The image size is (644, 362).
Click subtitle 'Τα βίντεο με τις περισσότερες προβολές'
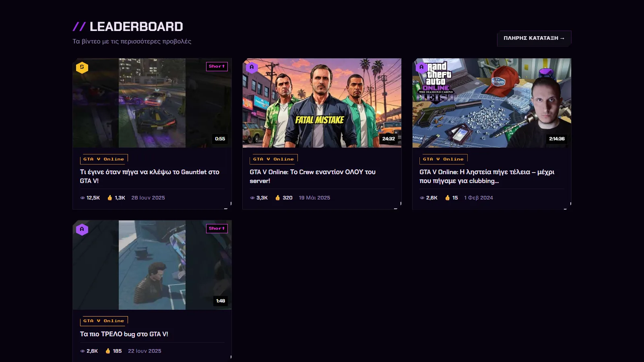(x=132, y=41)
